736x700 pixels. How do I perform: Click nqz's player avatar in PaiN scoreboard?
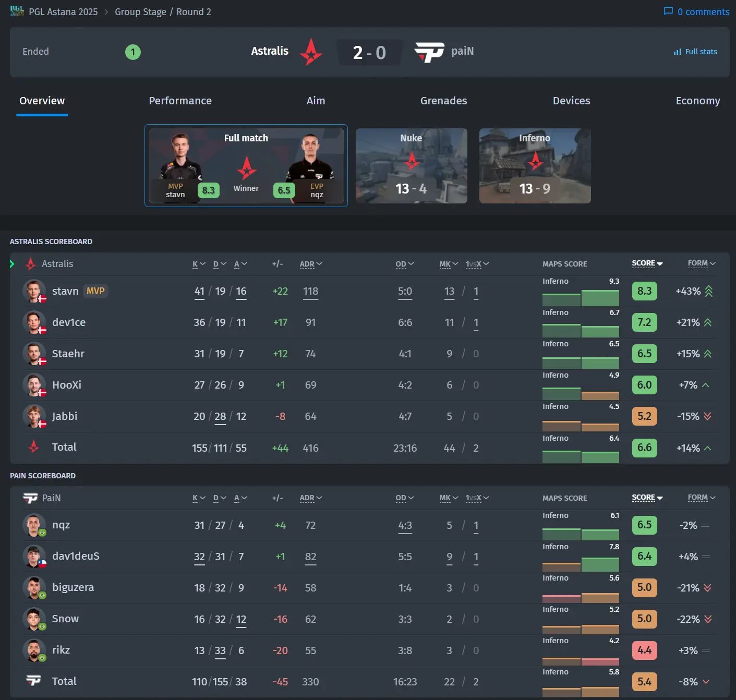coord(34,525)
